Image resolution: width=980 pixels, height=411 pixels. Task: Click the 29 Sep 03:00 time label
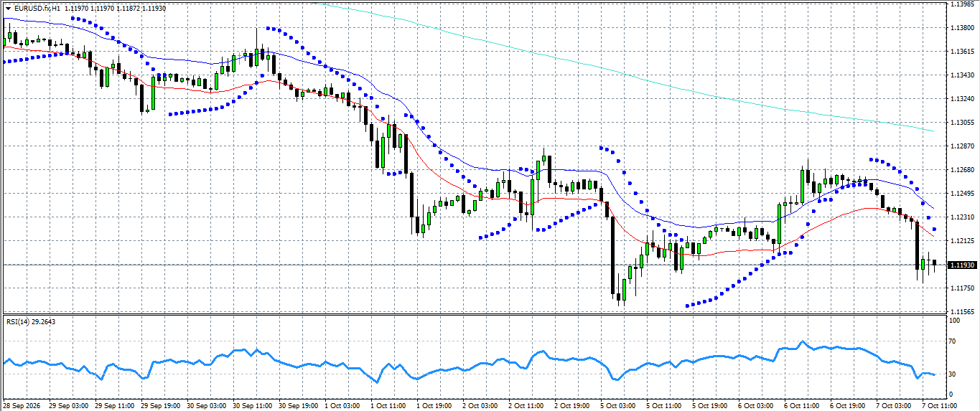coord(68,405)
